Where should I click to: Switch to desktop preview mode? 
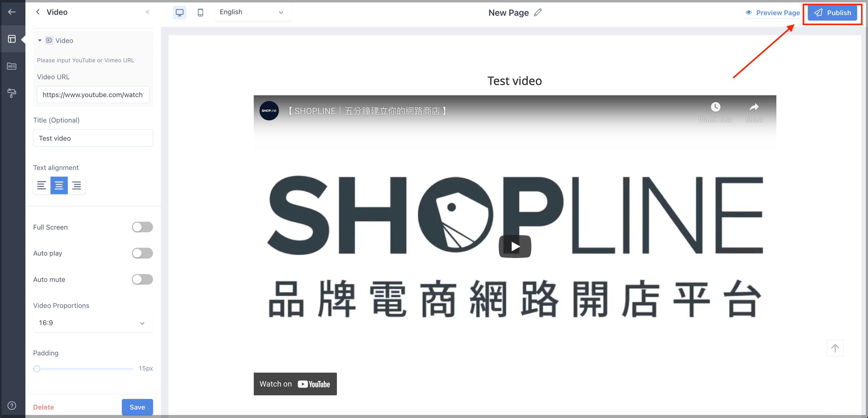pos(180,12)
